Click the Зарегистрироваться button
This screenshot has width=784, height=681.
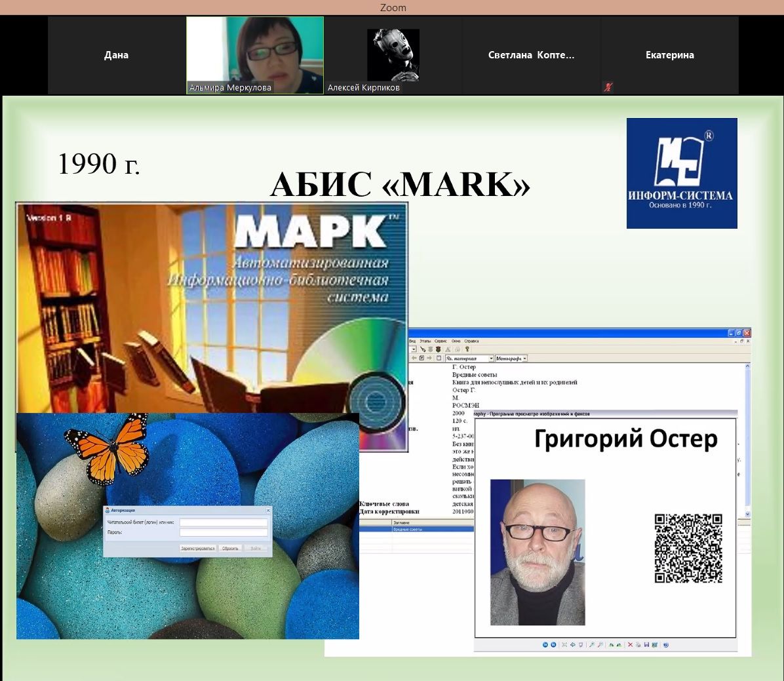pyautogui.click(x=198, y=549)
